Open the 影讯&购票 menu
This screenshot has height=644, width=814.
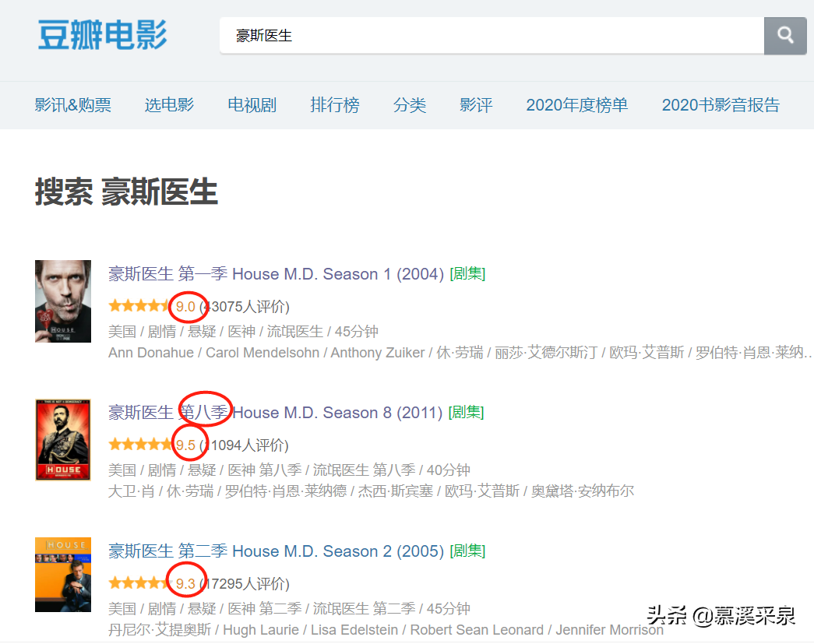pos(72,105)
